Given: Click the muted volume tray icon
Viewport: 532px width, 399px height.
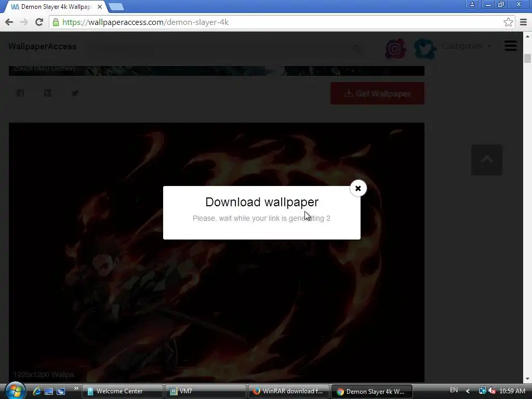Looking at the screenshot, I should 492,391.
